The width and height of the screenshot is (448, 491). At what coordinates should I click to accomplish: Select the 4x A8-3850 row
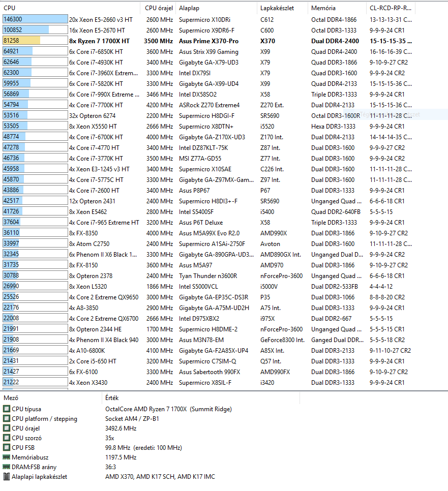[209, 308]
